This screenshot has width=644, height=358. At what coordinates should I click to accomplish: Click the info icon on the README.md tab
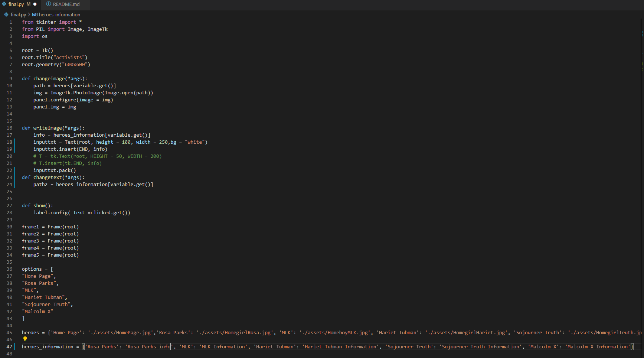click(48, 4)
